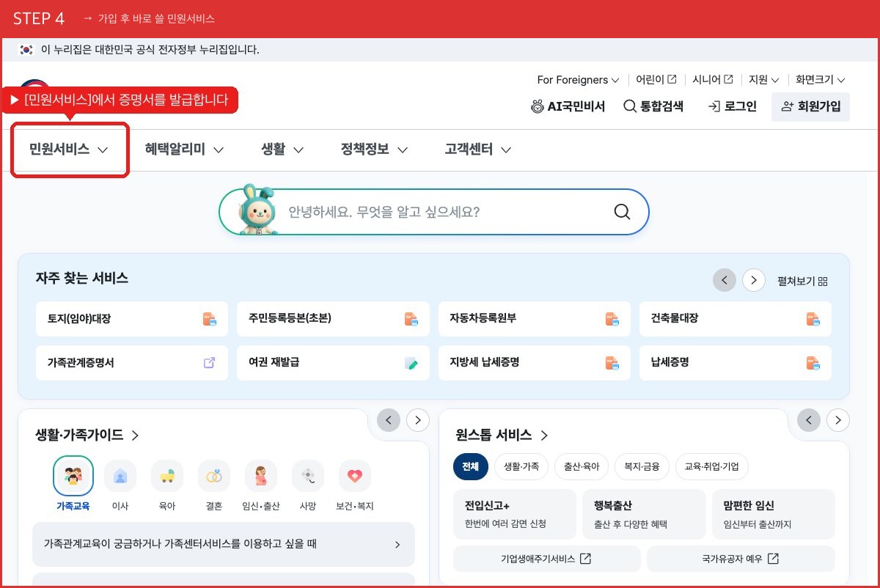The image size is (880, 588).
Task: Previous arrow in 원스톱 서비스 card
Action: coord(809,420)
